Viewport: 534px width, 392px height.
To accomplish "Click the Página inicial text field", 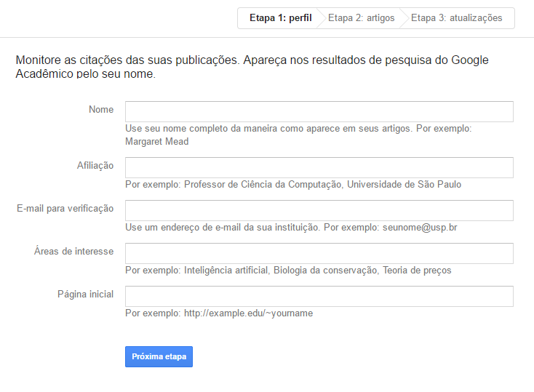I will (319, 297).
